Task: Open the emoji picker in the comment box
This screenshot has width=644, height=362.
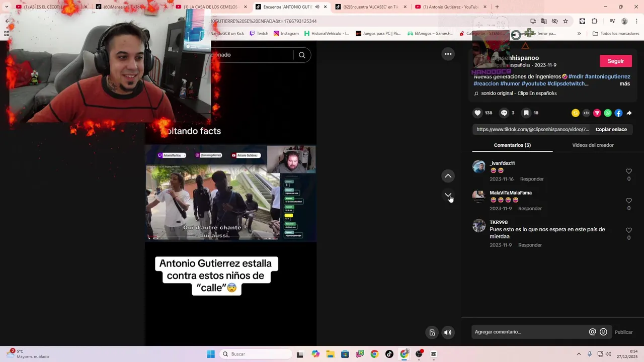Action: pyautogui.click(x=604, y=332)
